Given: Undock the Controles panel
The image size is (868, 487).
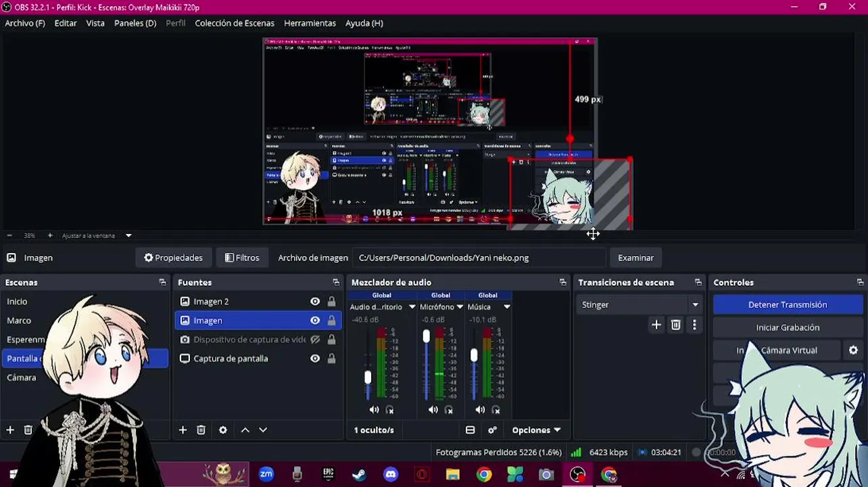Looking at the screenshot, I should coord(860,283).
